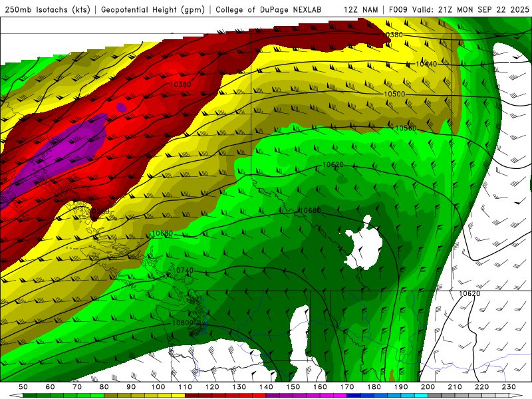532x399 pixels.
Task: Click the 230 value on the color scale
Action: 509,387
